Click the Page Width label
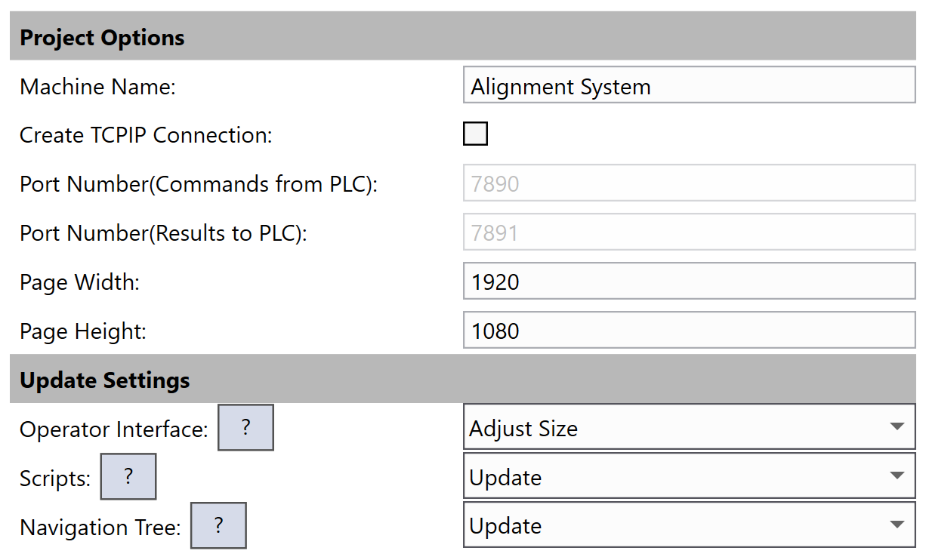 pos(80,282)
